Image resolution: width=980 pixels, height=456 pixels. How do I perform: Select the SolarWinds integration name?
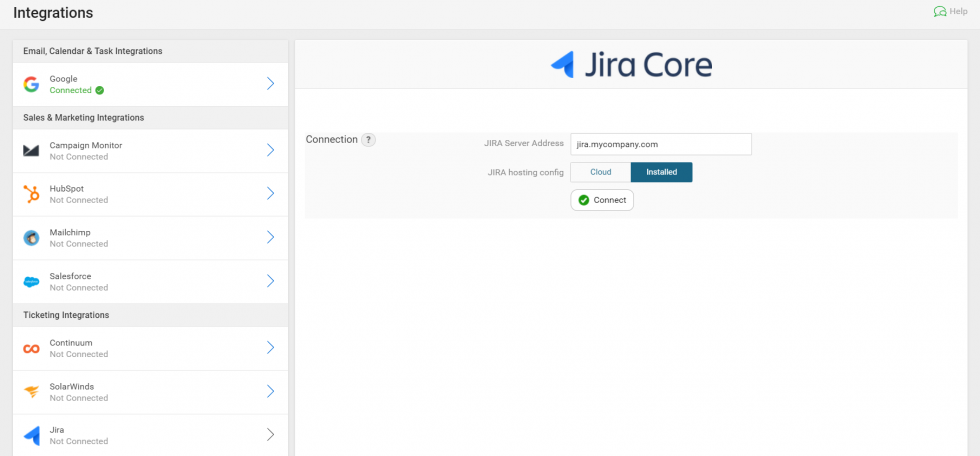pyautogui.click(x=71, y=387)
